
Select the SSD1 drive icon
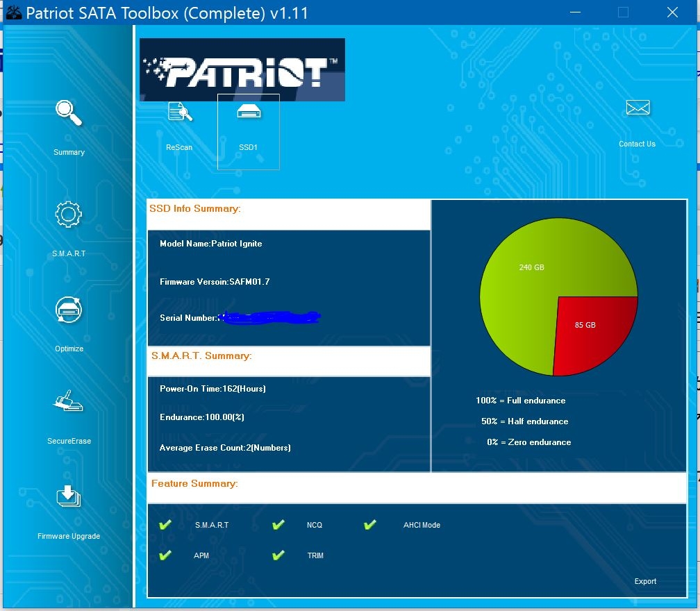point(249,111)
